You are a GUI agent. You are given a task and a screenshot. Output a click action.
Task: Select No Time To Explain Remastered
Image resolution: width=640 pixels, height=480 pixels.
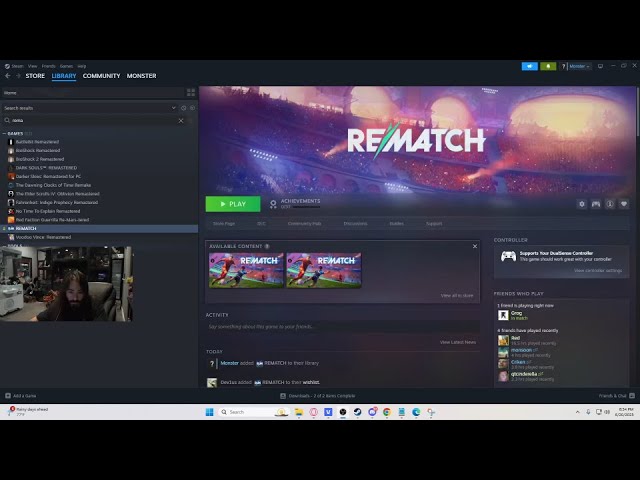pyautogui.click(x=48, y=211)
